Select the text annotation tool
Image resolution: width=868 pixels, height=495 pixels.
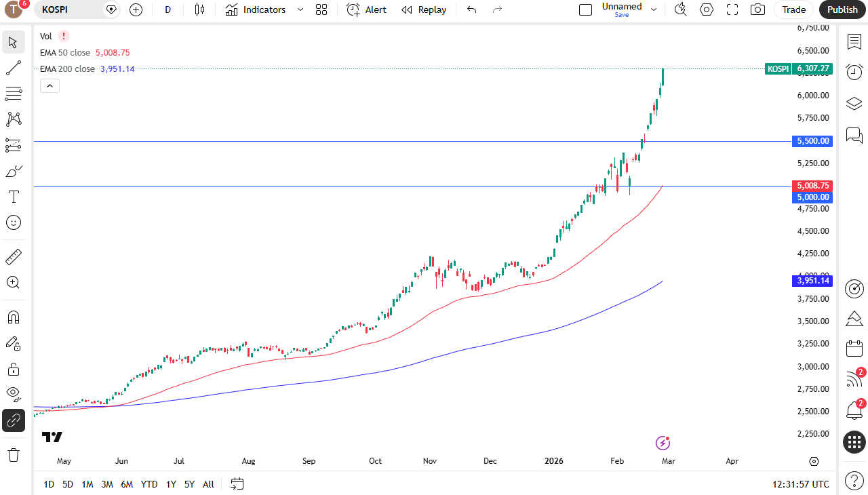[14, 197]
